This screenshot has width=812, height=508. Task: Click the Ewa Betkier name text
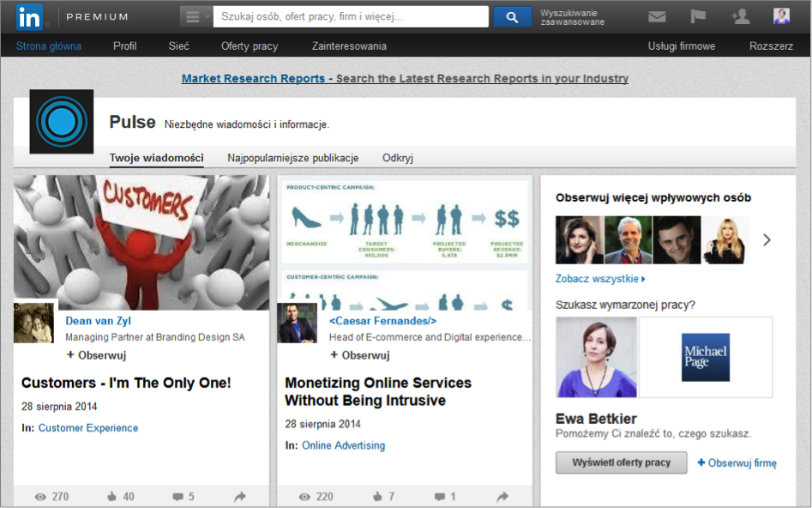pos(596,418)
